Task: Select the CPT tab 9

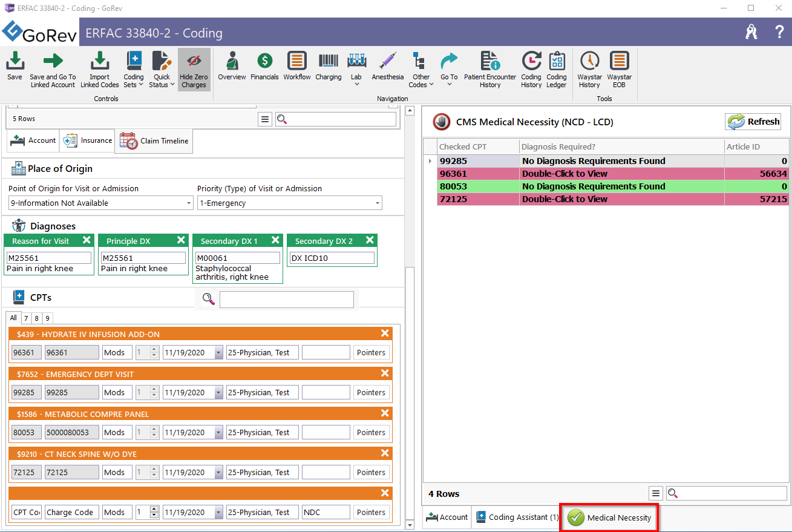Action: pyautogui.click(x=47, y=318)
